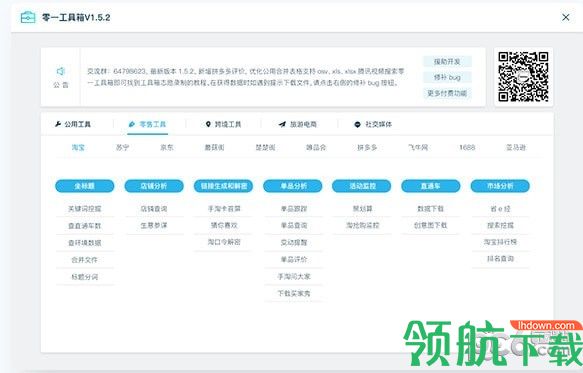Select the 淘宝 platform sub-tab
583x373 pixels.
pos(78,148)
